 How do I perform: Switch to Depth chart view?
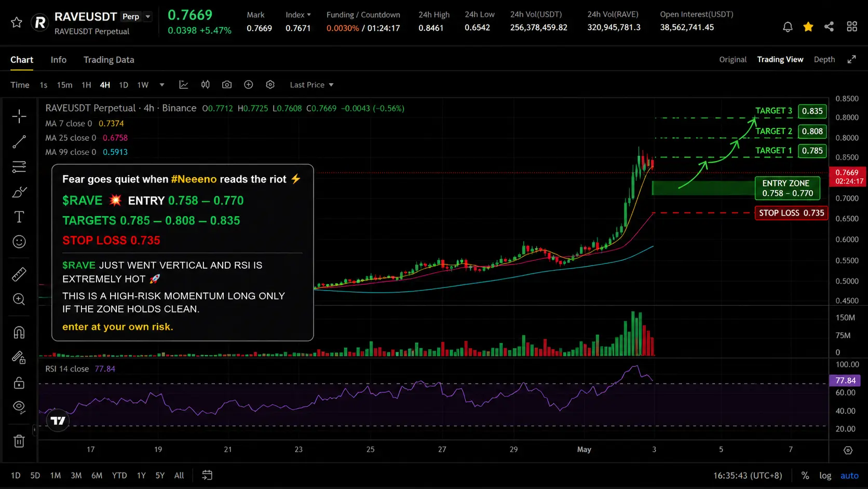coord(824,59)
